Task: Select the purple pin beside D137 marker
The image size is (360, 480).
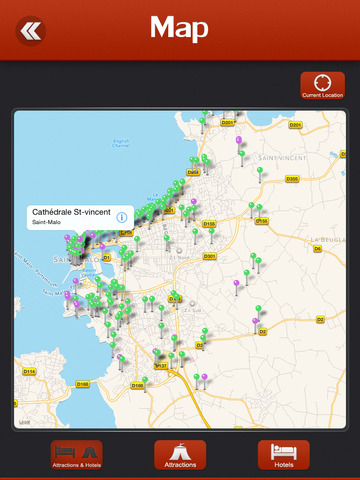Action: tap(155, 351)
